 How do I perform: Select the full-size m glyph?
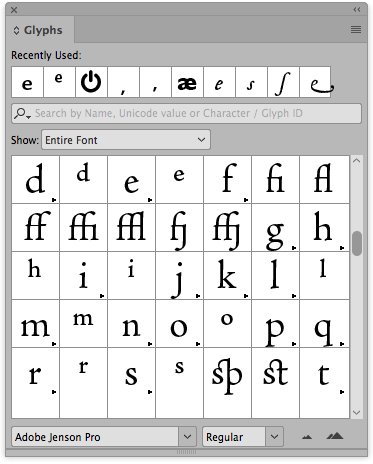35,323
